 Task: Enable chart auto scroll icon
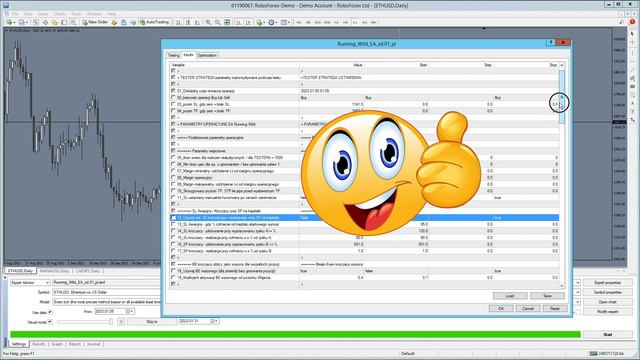(x=239, y=22)
